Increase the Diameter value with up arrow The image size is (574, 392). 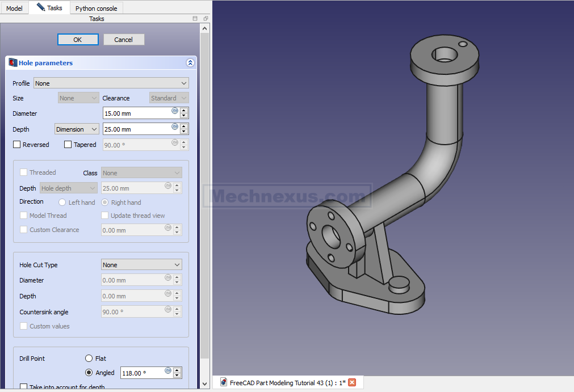tap(184, 110)
